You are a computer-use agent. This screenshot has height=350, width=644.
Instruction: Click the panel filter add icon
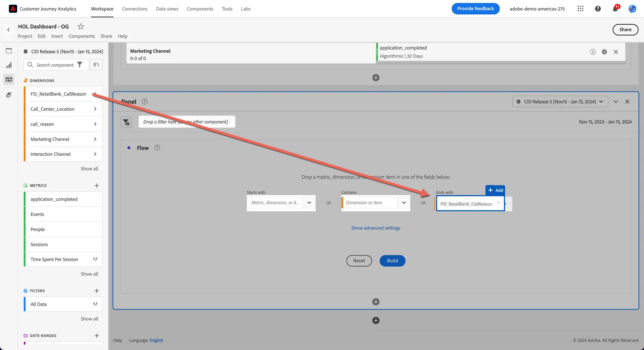coord(126,122)
